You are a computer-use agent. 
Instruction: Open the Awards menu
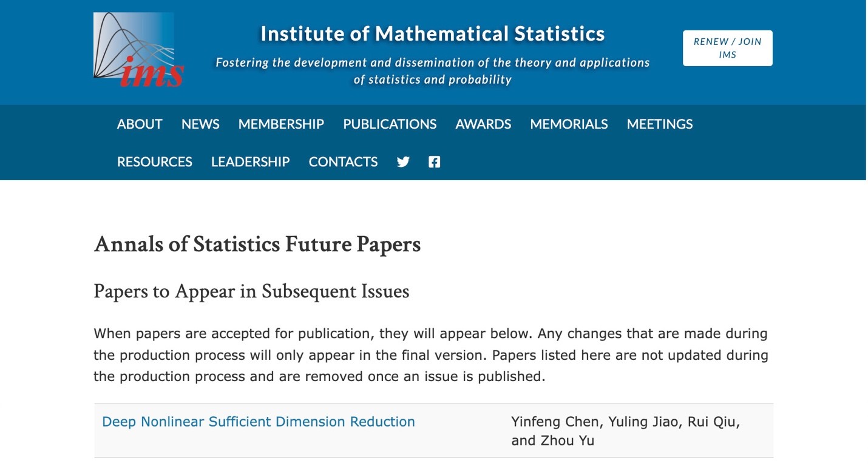pos(483,124)
